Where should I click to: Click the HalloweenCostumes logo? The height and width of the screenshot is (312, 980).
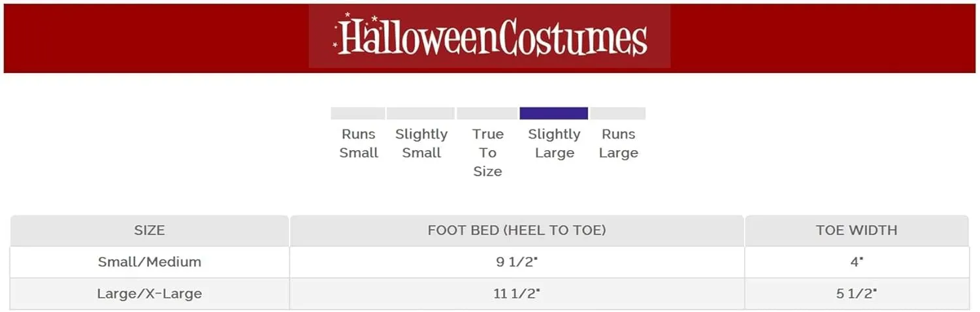tap(489, 37)
